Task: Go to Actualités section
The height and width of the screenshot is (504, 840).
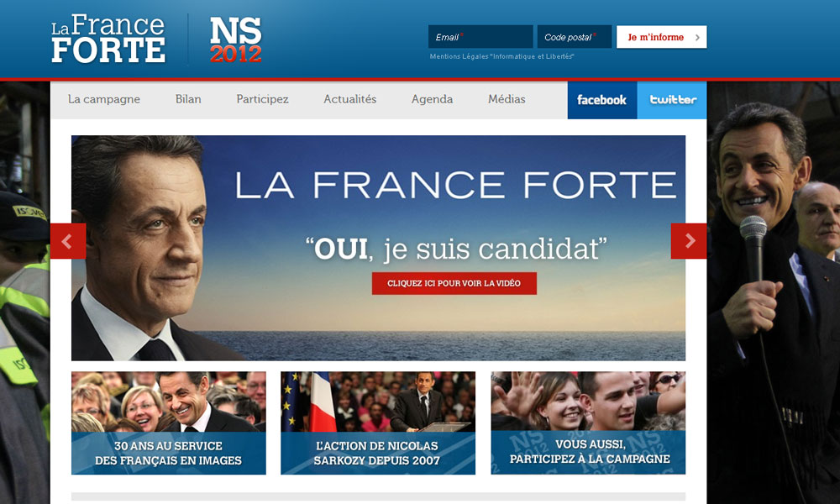Action: coord(349,99)
